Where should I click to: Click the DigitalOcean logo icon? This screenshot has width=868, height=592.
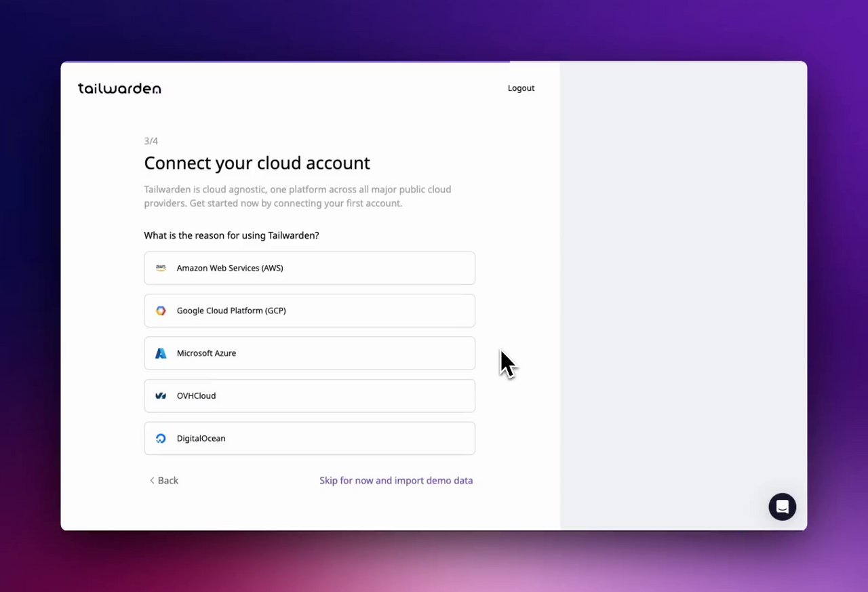pos(161,439)
